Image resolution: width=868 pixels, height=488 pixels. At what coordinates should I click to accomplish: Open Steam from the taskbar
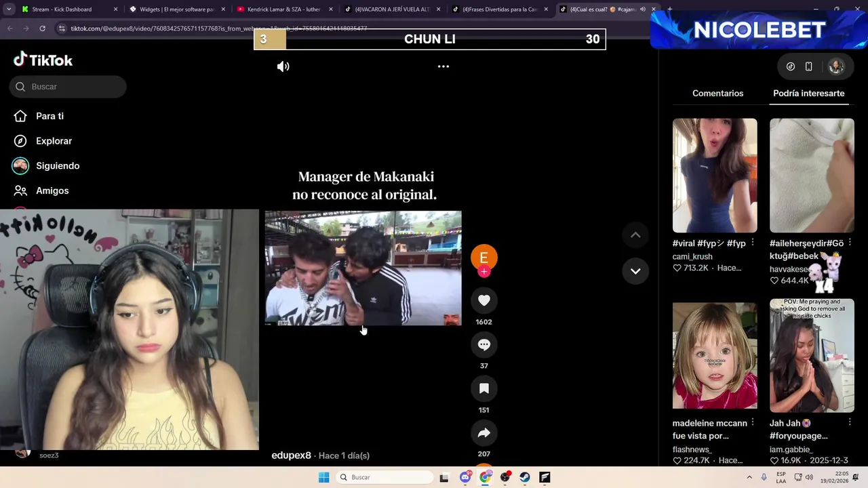point(525,477)
